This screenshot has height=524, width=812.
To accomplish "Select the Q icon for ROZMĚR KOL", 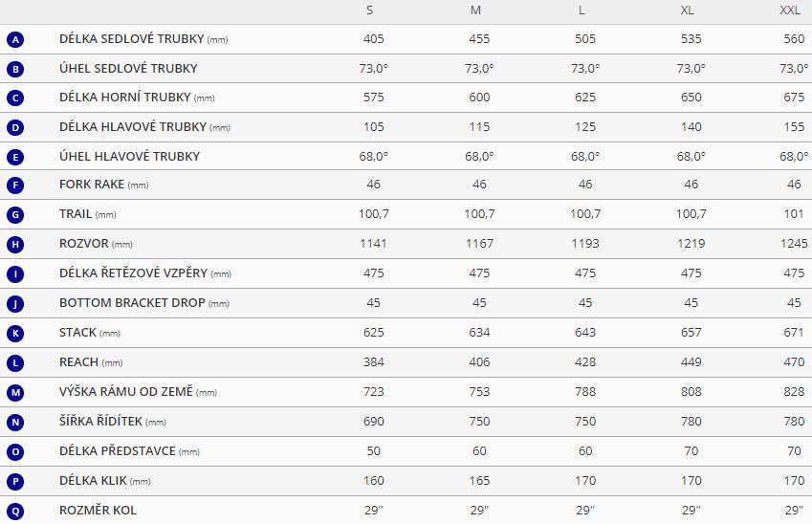I will (x=15, y=511).
